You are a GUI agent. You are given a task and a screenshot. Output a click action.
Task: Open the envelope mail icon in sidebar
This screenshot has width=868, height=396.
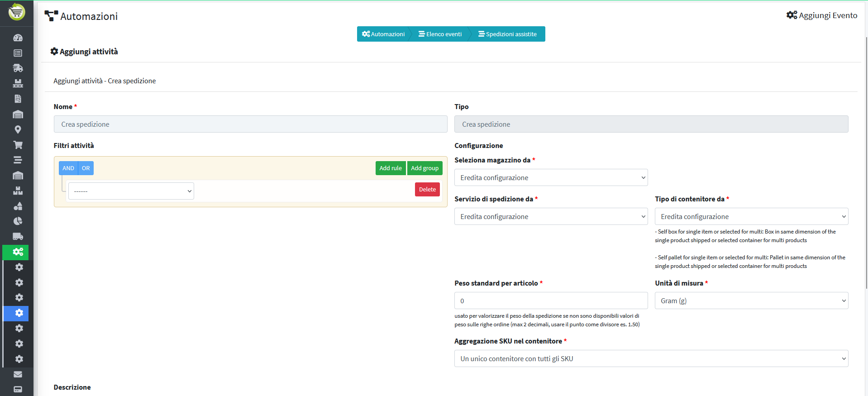click(18, 374)
